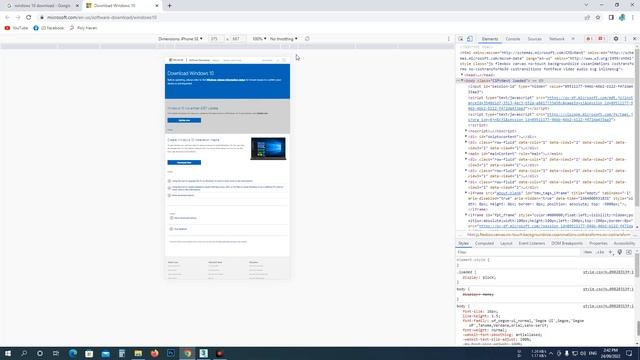This screenshot has height=360, width=640.
Task: Open the notification center icon
Action: click(x=629, y=353)
